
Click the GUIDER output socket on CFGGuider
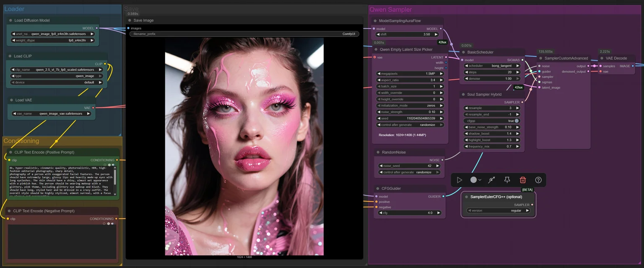444,196
